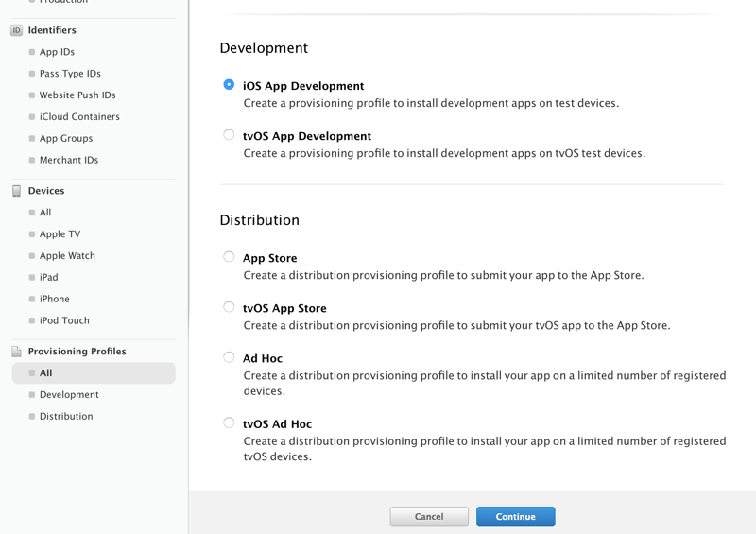
Task: Open iCloud Containers in sidebar
Action: [x=79, y=117]
